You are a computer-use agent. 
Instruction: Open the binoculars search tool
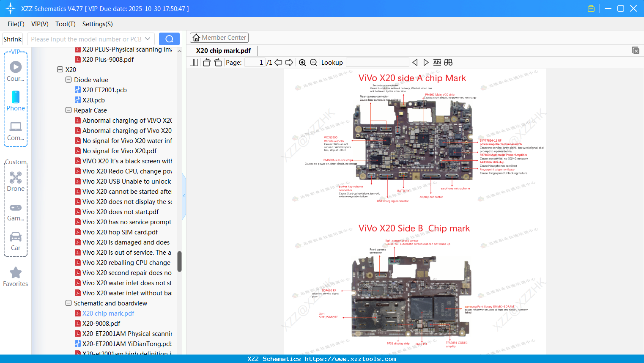tap(448, 62)
